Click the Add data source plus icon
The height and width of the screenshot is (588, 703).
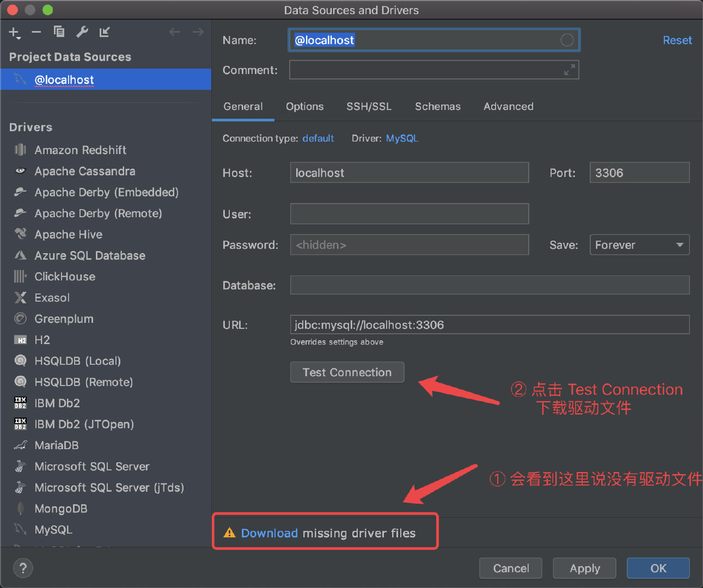point(14,33)
